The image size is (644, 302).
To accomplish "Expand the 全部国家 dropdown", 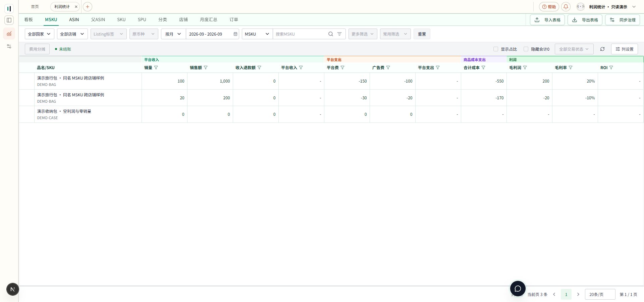I will [x=40, y=34].
